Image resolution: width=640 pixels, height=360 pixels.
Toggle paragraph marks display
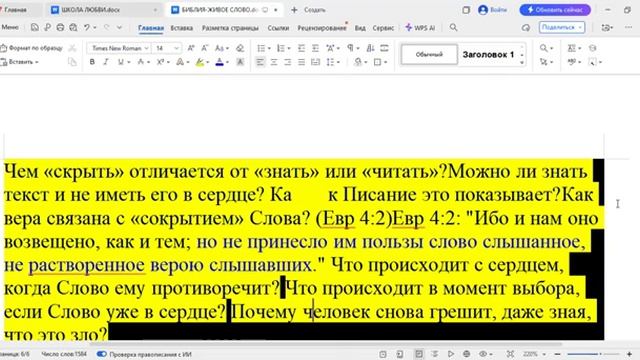[x=350, y=48]
